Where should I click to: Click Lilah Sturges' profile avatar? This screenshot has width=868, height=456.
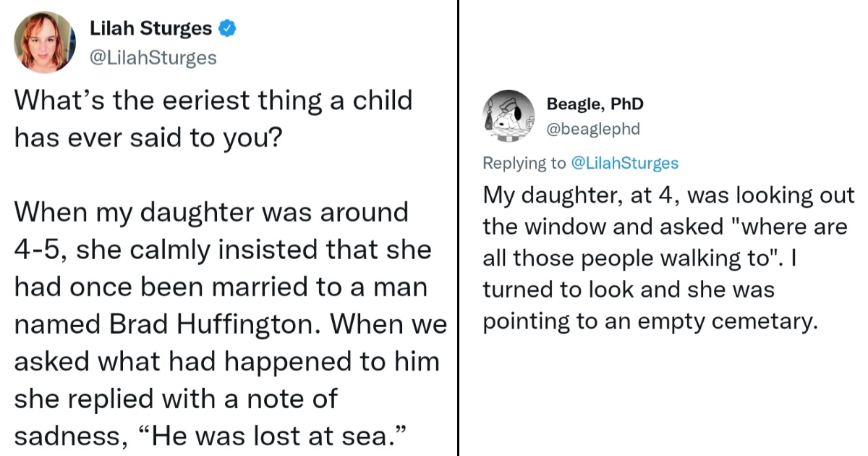tap(44, 42)
